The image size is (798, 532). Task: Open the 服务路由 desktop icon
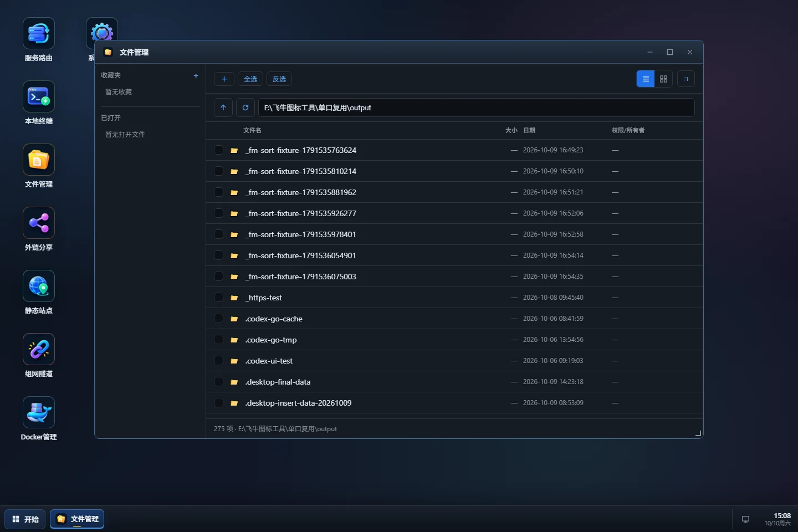coord(39,34)
